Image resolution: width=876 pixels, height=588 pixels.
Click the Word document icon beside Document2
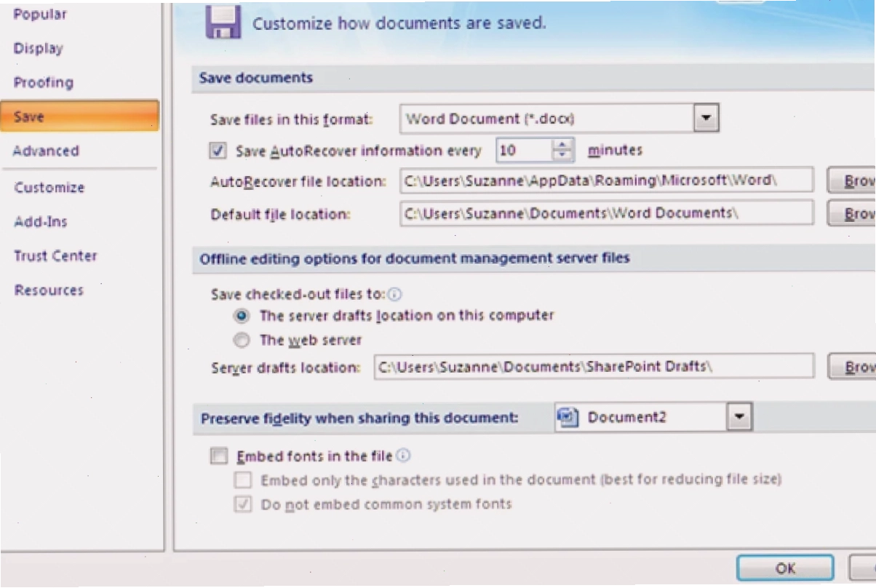coord(568,417)
